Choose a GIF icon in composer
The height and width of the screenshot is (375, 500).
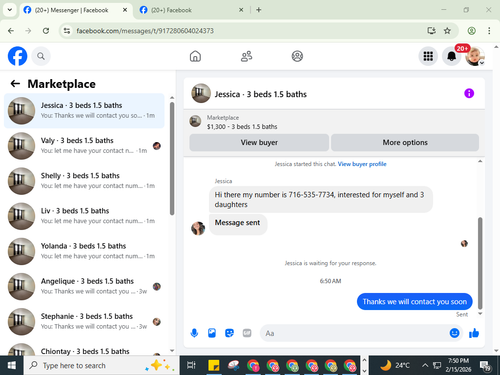(247, 333)
